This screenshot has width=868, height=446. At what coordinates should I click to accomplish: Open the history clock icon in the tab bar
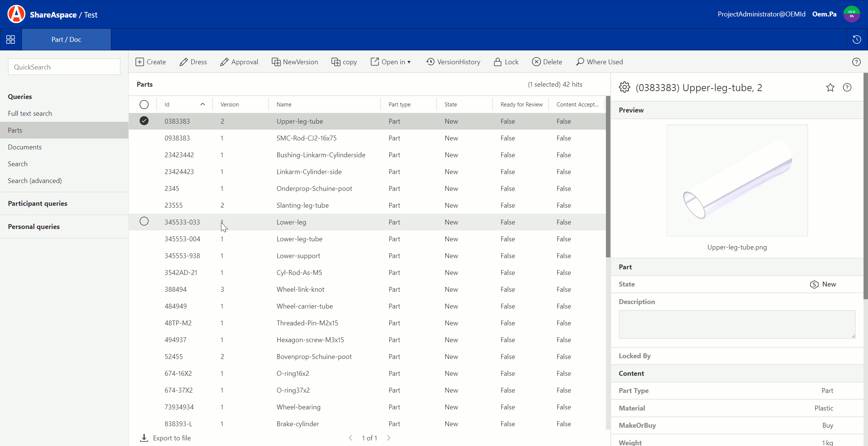pos(857,39)
